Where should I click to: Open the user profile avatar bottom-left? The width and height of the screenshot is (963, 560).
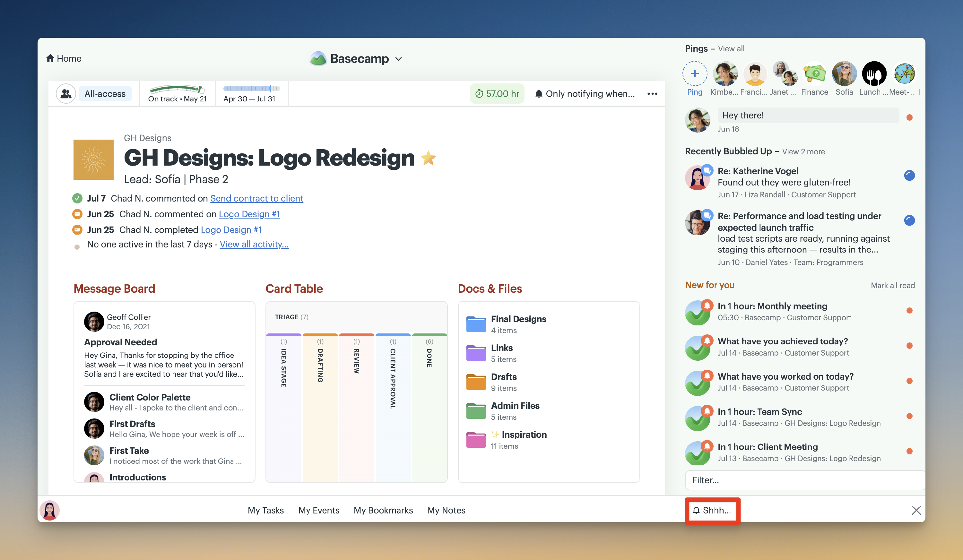point(50,510)
